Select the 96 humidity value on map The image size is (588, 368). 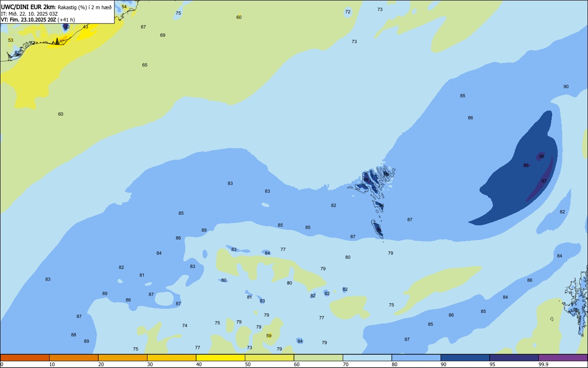click(x=542, y=156)
